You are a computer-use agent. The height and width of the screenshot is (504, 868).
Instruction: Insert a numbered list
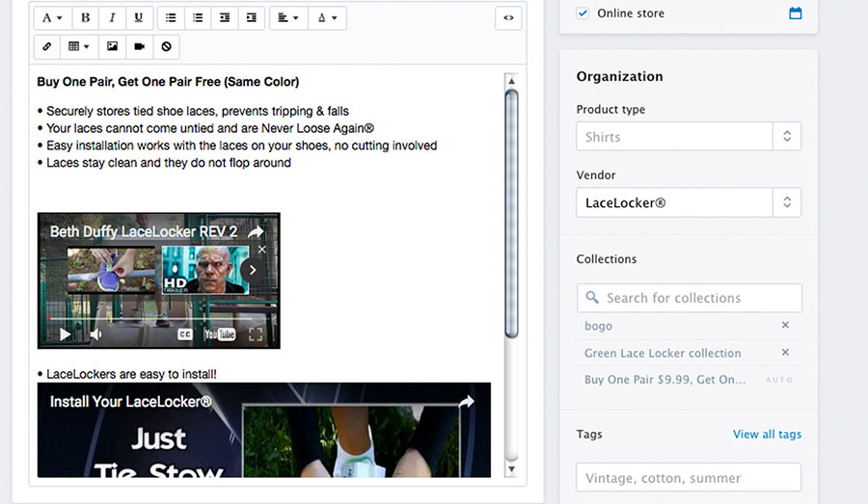198,18
